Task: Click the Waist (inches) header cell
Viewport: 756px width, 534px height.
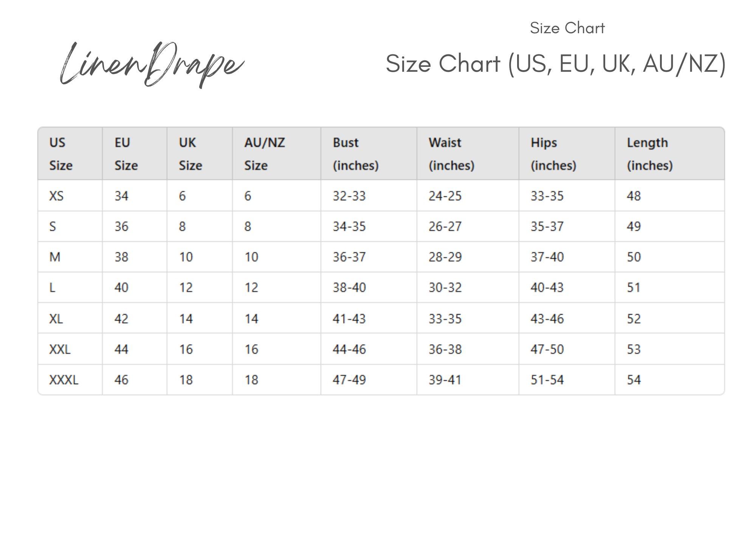Action: [468, 154]
